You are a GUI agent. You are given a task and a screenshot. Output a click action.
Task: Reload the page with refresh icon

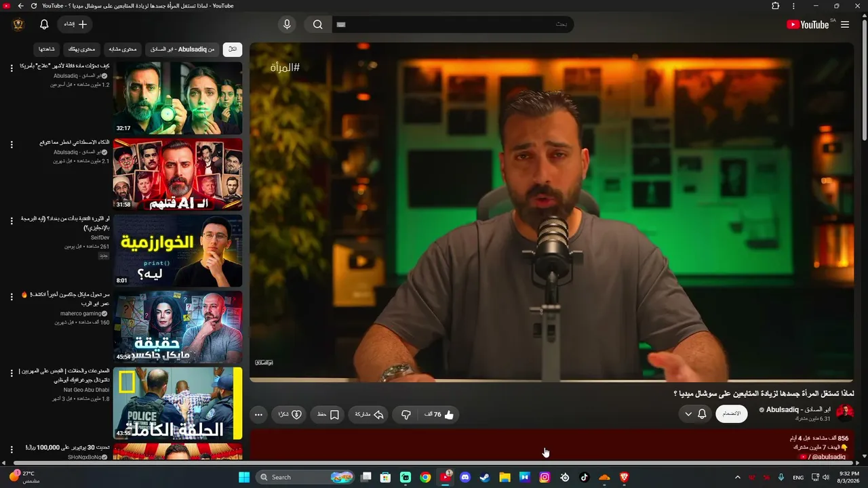point(34,6)
